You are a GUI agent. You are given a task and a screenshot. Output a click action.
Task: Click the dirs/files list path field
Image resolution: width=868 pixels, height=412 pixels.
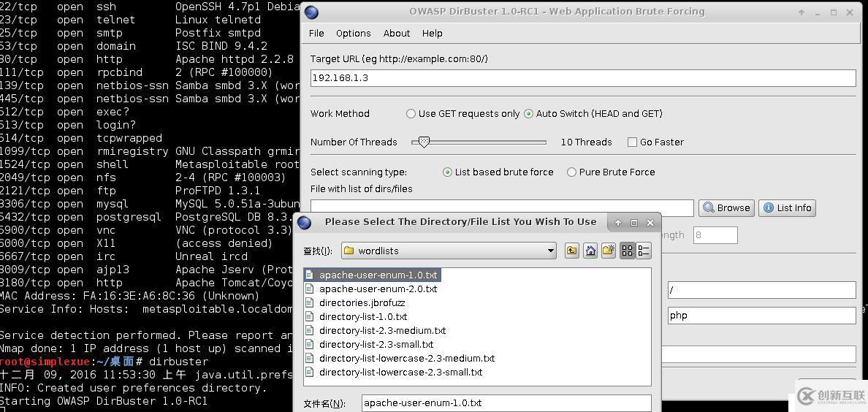(x=501, y=208)
